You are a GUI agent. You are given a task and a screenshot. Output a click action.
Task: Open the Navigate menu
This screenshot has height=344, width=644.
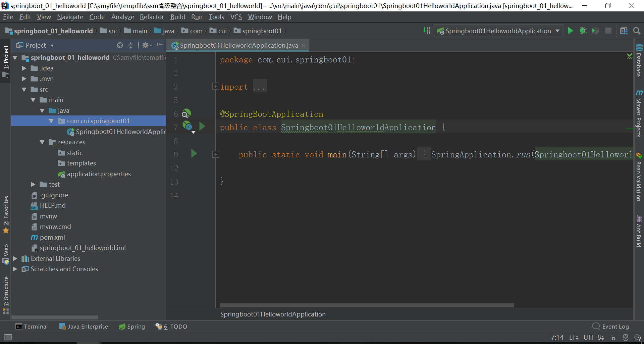[x=70, y=17]
